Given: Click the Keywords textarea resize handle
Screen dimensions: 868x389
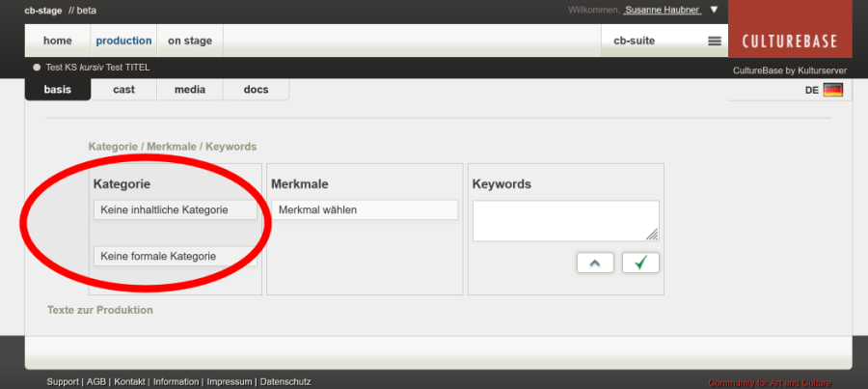Looking at the screenshot, I should 653,235.
